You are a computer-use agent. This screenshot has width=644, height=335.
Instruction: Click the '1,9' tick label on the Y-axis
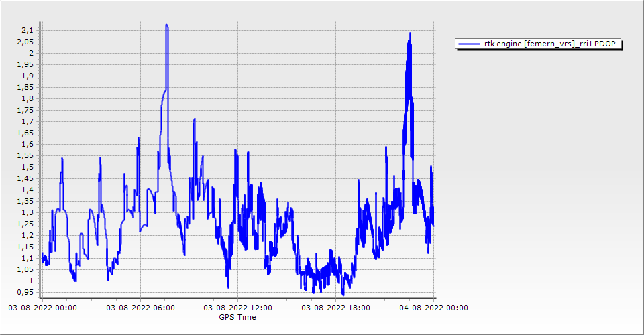(x=27, y=76)
